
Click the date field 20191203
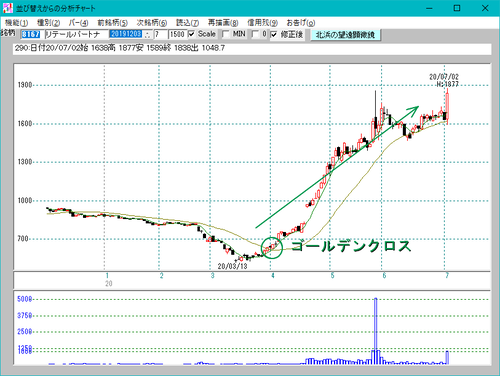[126, 34]
